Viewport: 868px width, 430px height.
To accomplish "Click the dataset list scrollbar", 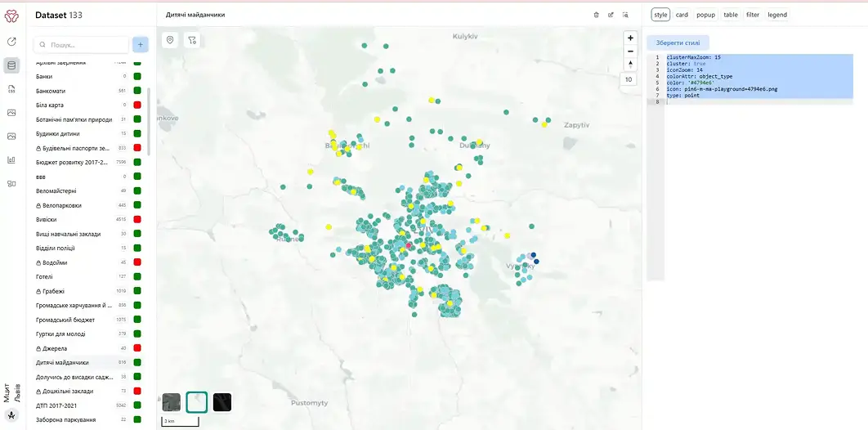I will click(x=149, y=121).
